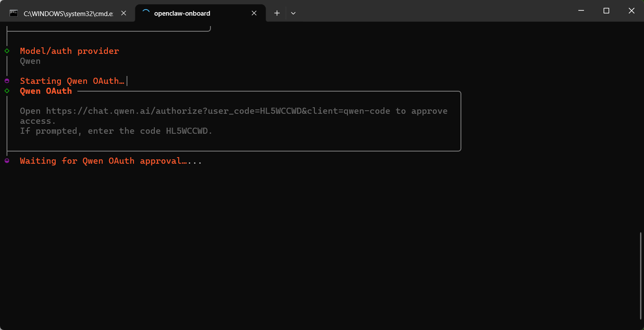Close the terminal window
The height and width of the screenshot is (330, 644).
pos(631,11)
